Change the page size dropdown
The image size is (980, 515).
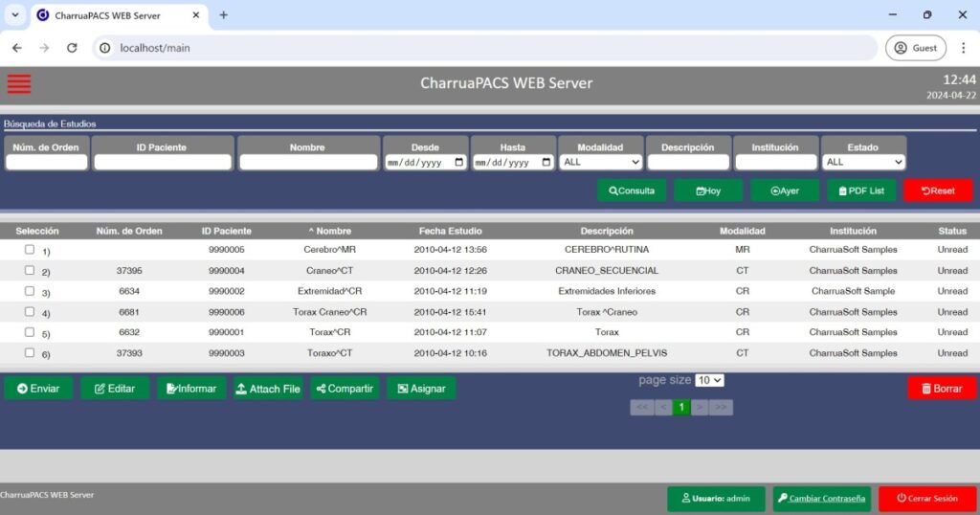pos(709,380)
